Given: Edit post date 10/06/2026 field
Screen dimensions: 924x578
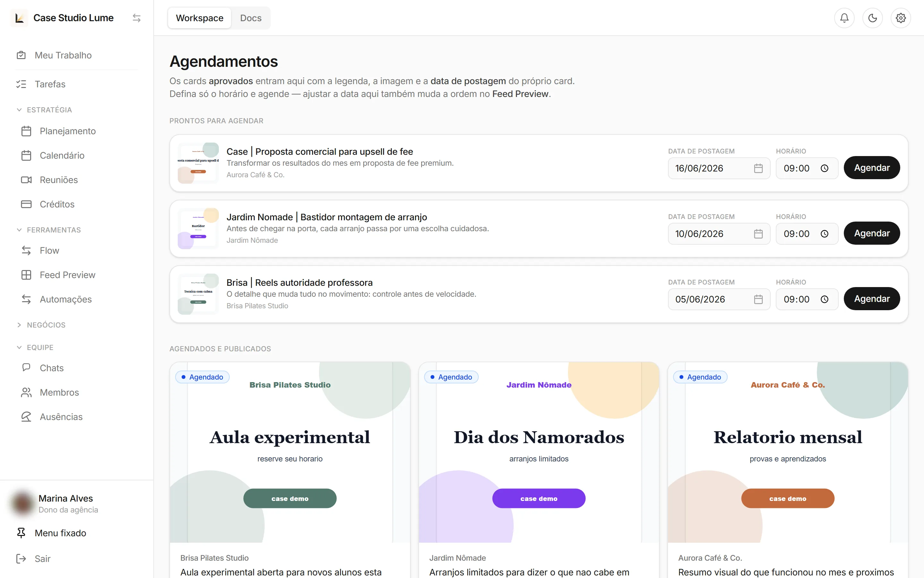Looking at the screenshot, I should pos(719,233).
